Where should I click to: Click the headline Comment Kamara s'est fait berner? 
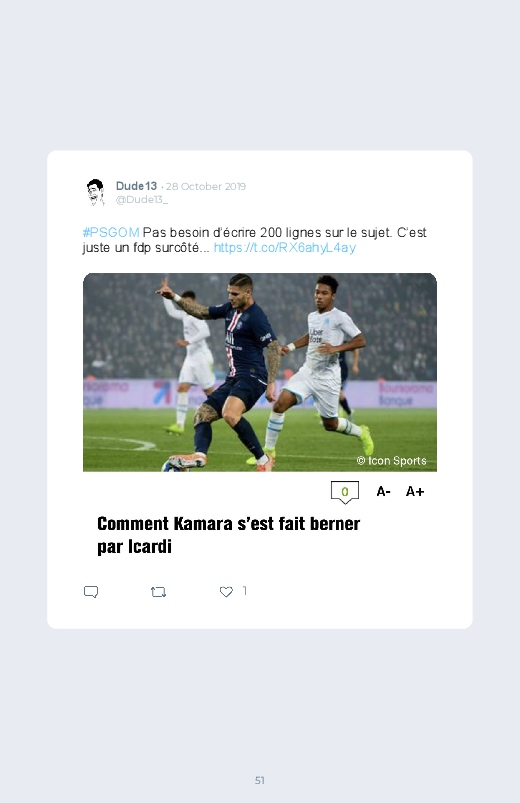tap(228, 524)
